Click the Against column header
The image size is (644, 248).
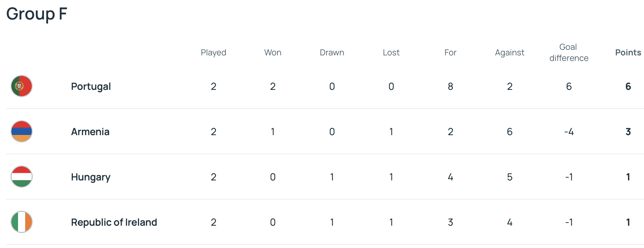coord(509,53)
